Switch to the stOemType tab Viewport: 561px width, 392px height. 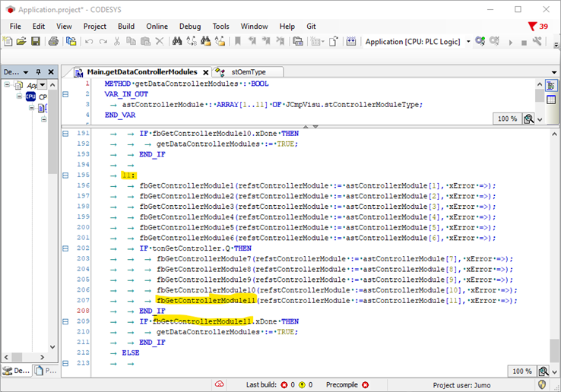247,72
